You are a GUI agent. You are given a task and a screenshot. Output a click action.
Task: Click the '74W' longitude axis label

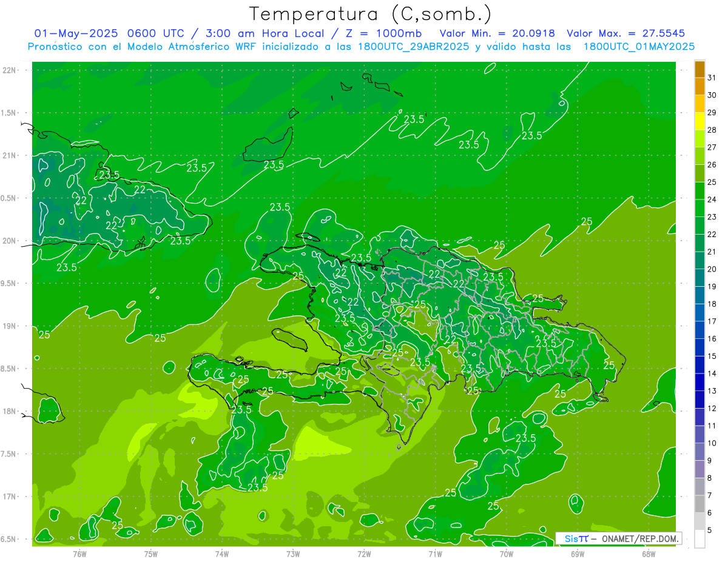[222, 553]
